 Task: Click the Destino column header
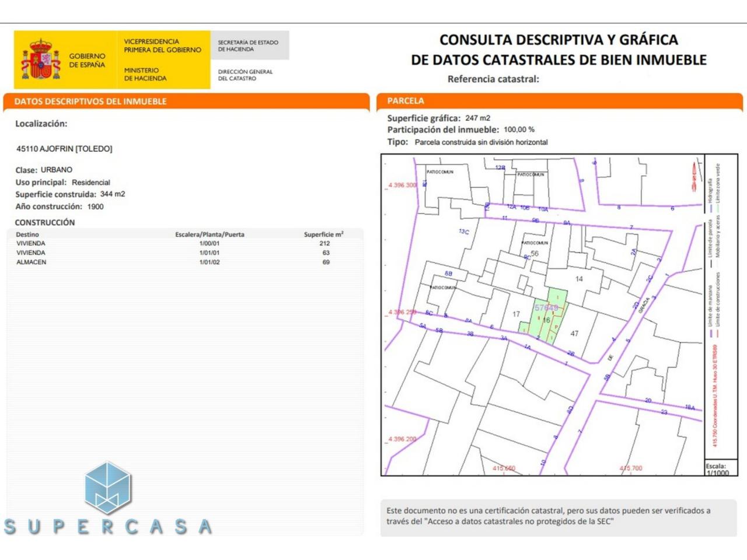[27, 235]
